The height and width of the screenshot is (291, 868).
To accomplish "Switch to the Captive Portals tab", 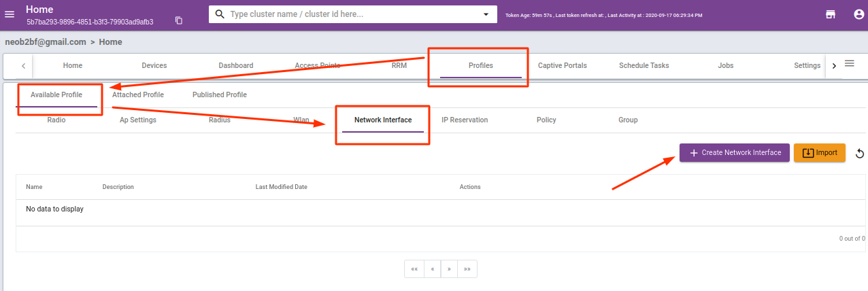I will pyautogui.click(x=562, y=66).
